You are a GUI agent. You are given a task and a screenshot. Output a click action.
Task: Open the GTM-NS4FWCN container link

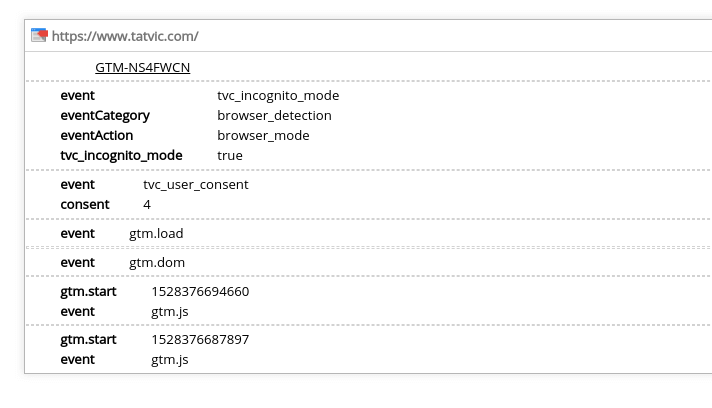(143, 68)
